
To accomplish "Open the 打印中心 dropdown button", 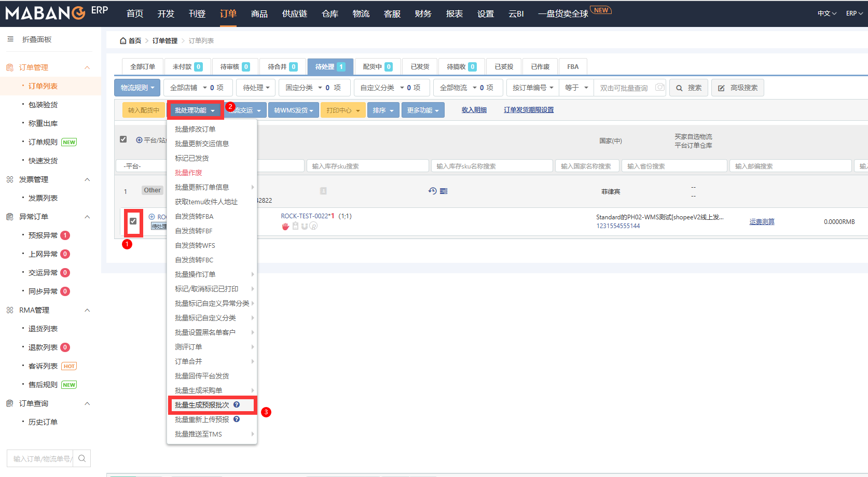I will [x=343, y=110].
